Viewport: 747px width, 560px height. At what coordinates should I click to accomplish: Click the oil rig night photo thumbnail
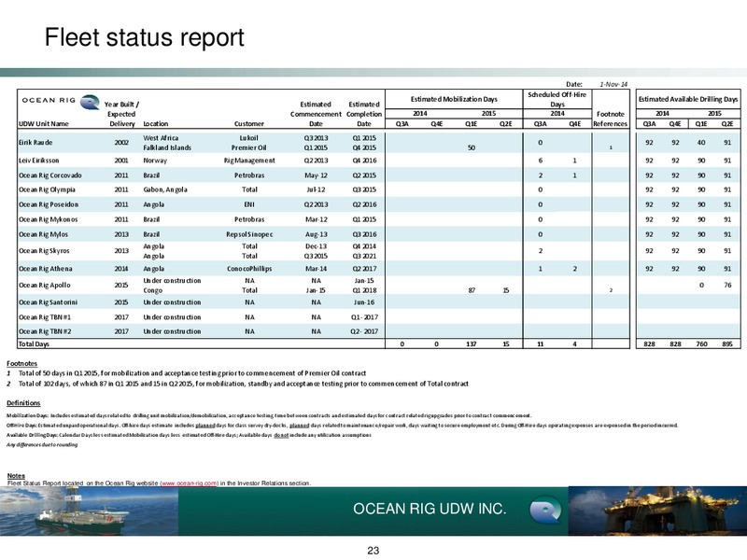pyautogui.click(x=657, y=511)
